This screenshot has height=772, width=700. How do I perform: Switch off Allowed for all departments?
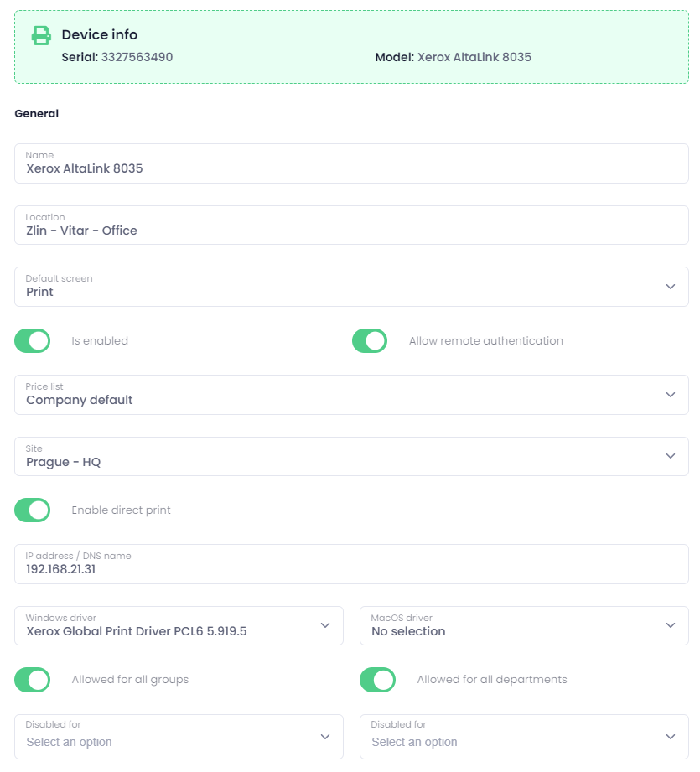click(x=377, y=680)
